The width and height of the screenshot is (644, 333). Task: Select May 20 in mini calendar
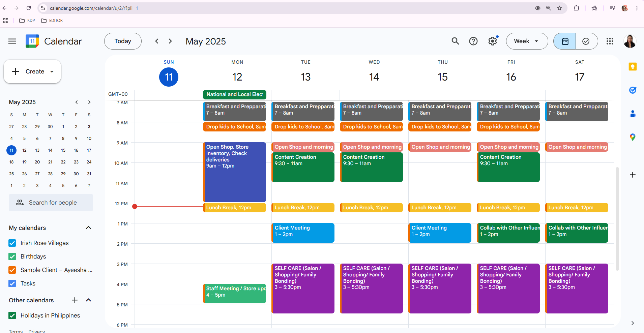coord(37,162)
